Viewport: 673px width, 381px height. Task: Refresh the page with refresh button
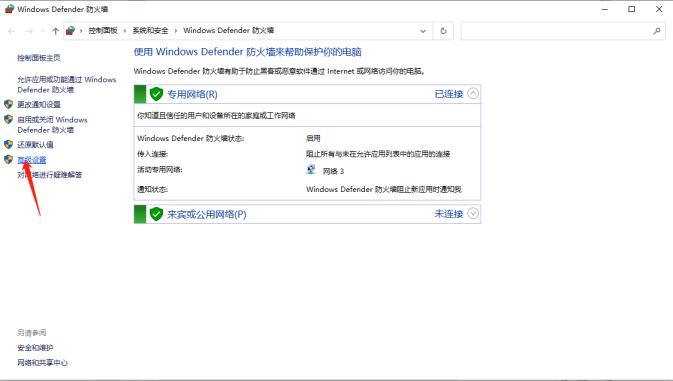(x=443, y=31)
